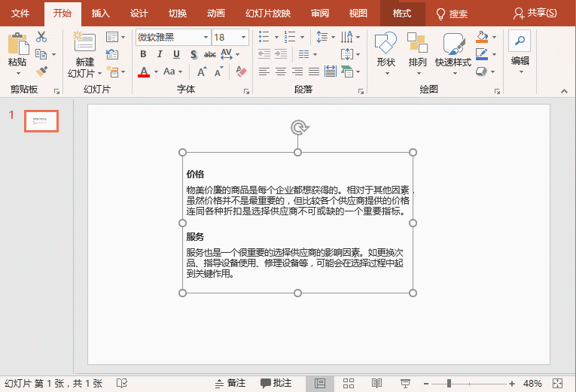Viewport: 576px width, 392px height.
Task: Toggle italic formatting
Action: click(x=160, y=54)
